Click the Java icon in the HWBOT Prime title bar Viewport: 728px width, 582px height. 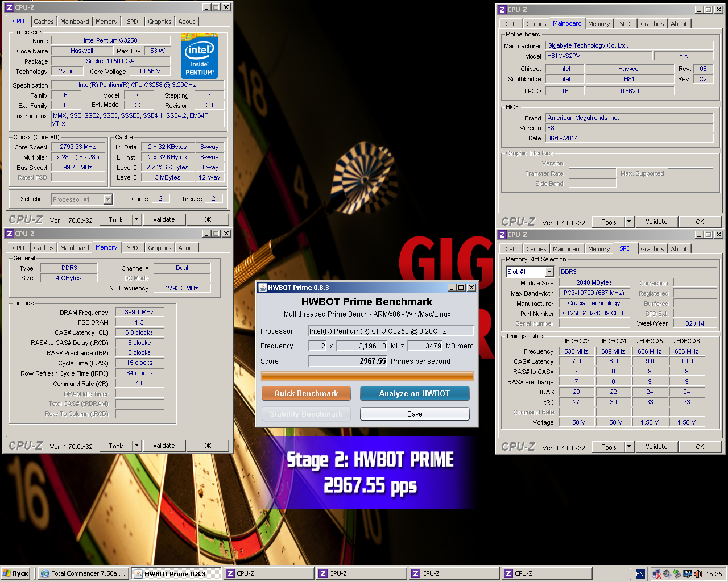pyautogui.click(x=262, y=288)
